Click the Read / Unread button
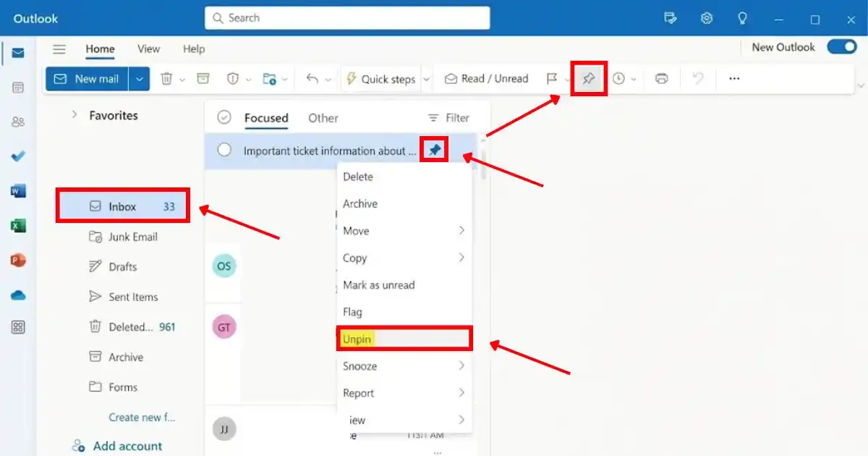This screenshot has height=456, width=868. tap(486, 79)
